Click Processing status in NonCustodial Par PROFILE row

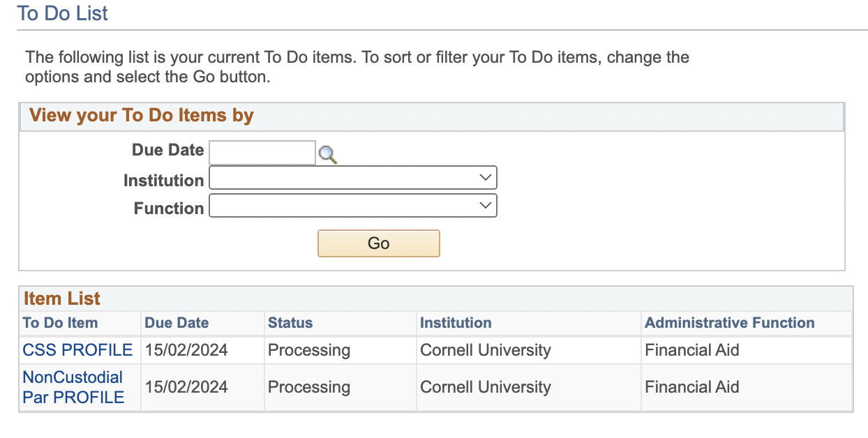coord(309,387)
